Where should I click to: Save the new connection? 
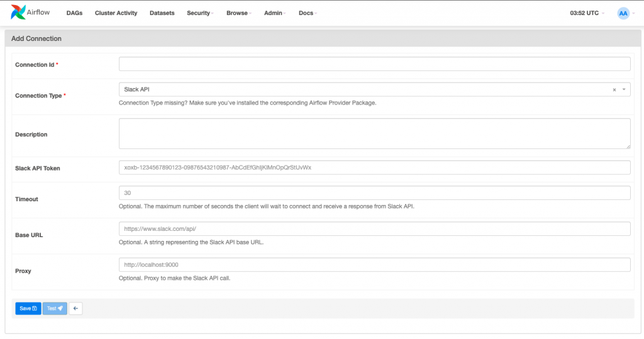pos(28,308)
